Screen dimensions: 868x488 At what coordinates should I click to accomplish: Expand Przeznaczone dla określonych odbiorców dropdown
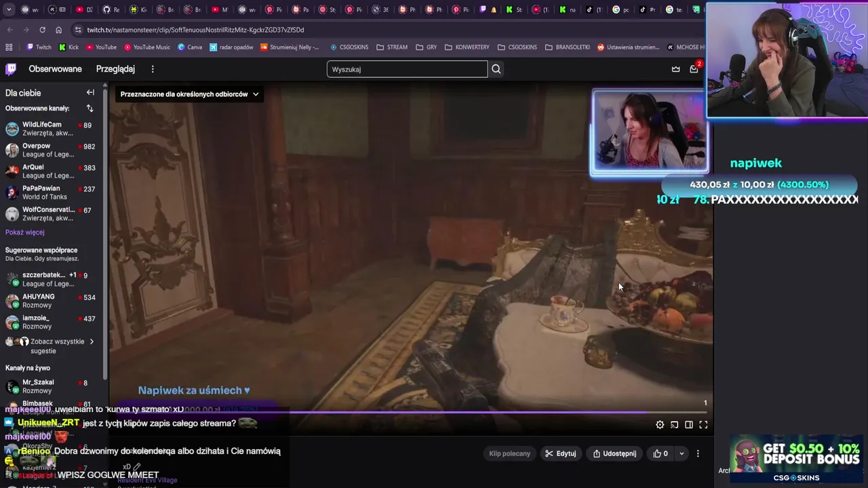coord(189,94)
